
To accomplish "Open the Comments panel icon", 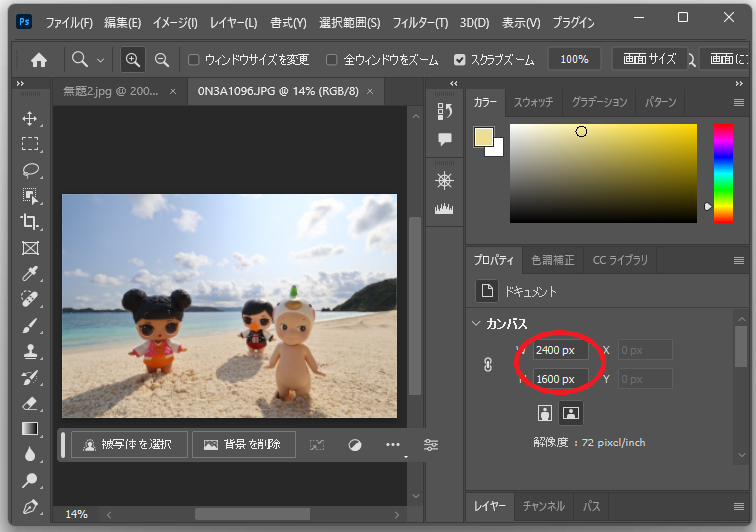I will (444, 140).
